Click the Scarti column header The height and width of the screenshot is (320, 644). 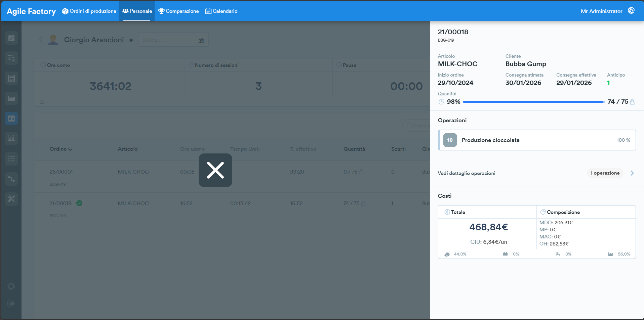tap(398, 149)
